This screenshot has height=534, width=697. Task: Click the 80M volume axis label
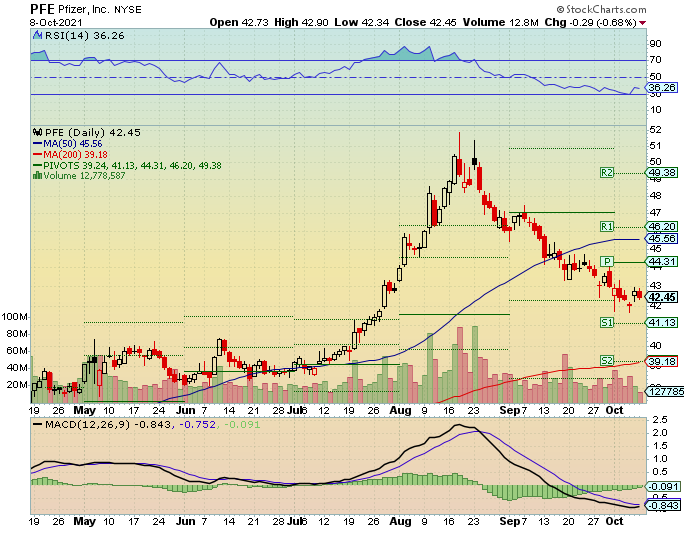[x=17, y=333]
